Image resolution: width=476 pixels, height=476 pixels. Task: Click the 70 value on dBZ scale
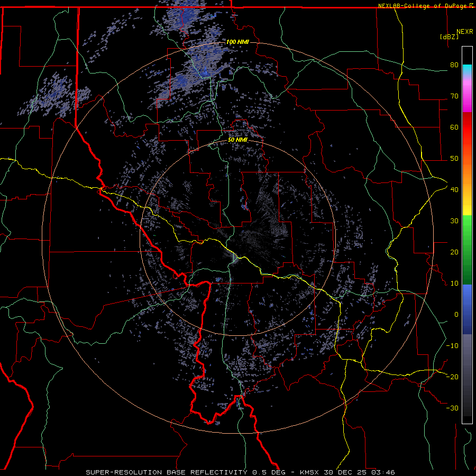point(454,96)
